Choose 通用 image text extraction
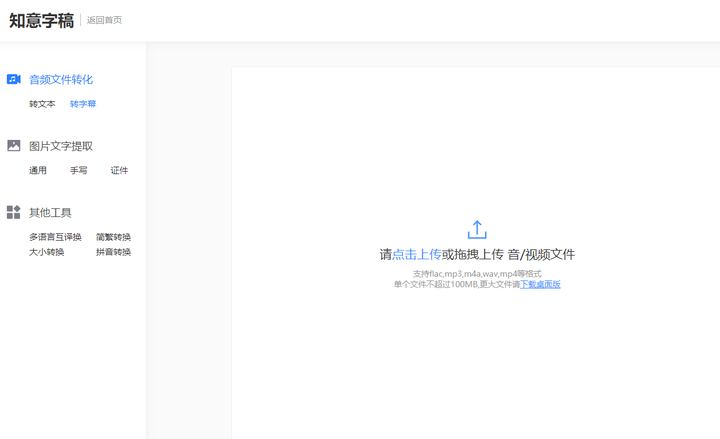 [38, 170]
